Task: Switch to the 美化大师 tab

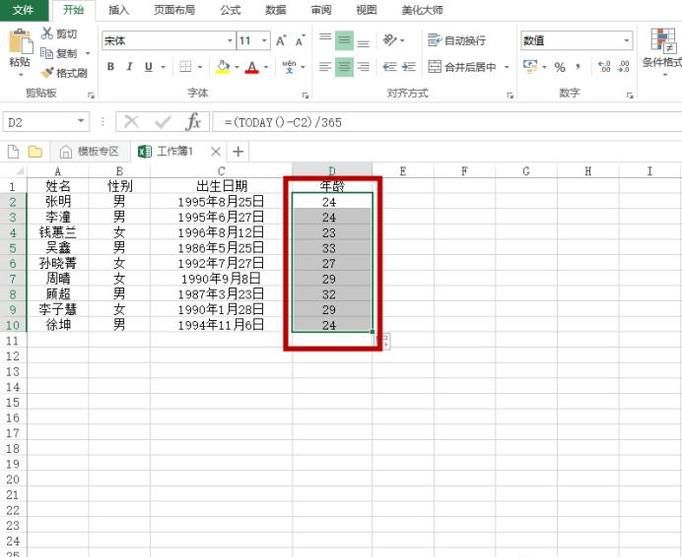Action: pos(421,10)
